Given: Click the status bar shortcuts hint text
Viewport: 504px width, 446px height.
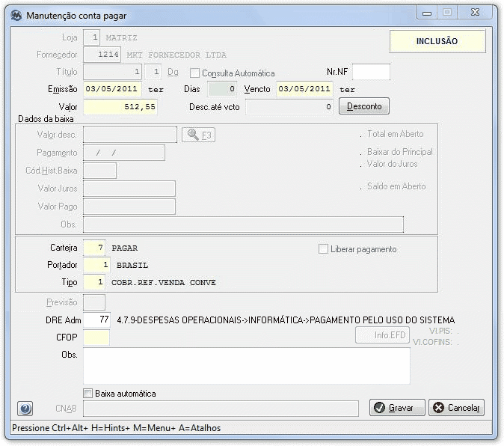Looking at the screenshot, I should coord(117,428).
